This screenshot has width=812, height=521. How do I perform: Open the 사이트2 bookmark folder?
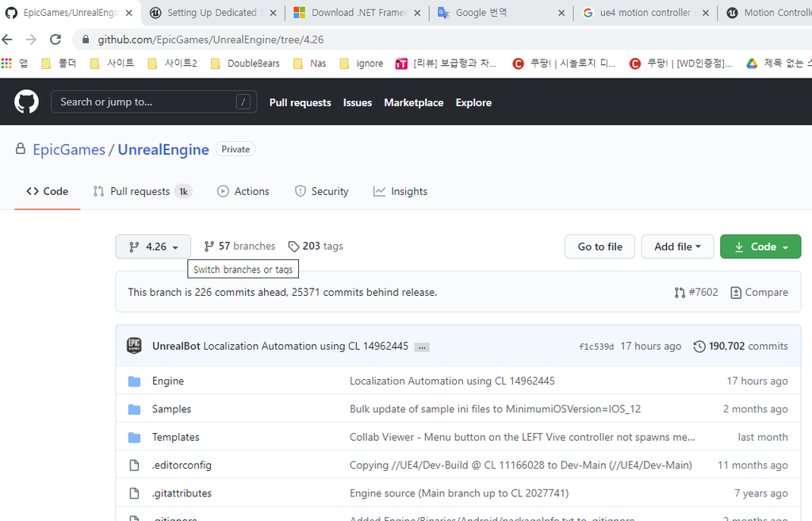point(172,63)
